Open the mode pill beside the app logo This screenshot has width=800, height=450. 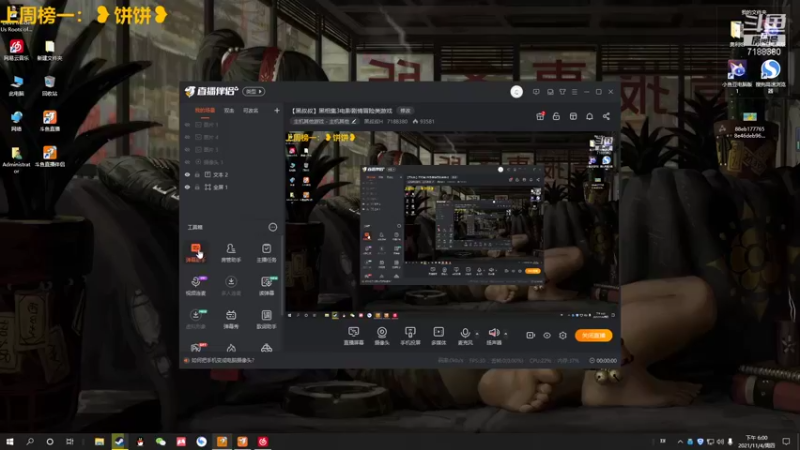(x=254, y=91)
